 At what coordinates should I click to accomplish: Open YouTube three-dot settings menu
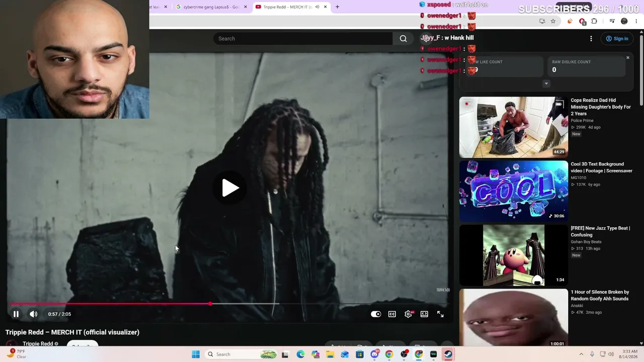591,39
